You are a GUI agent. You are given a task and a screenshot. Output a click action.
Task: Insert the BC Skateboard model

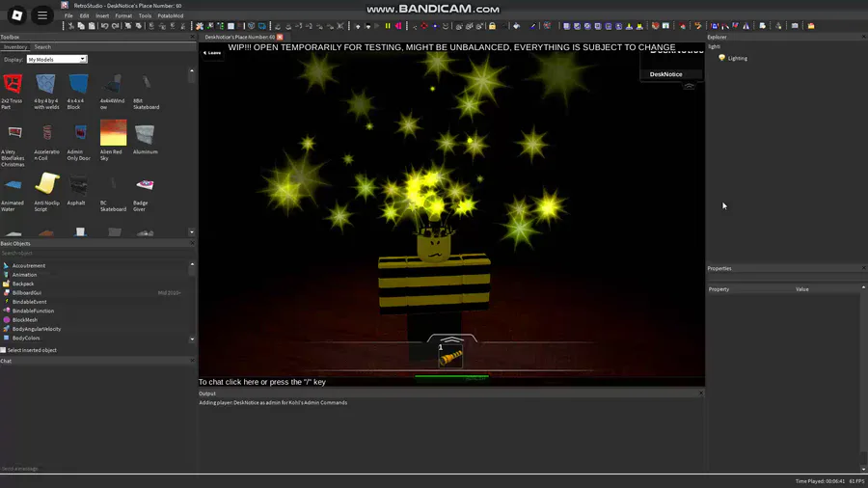point(113,194)
